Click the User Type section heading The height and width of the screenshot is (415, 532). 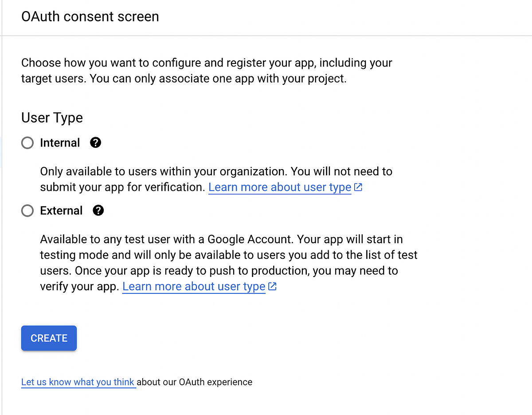[52, 118]
